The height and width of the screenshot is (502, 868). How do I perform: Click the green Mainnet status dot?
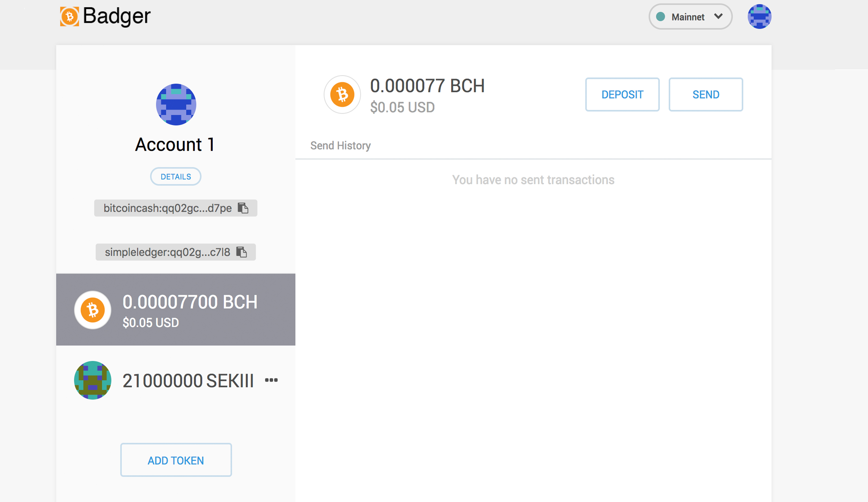pyautogui.click(x=660, y=17)
